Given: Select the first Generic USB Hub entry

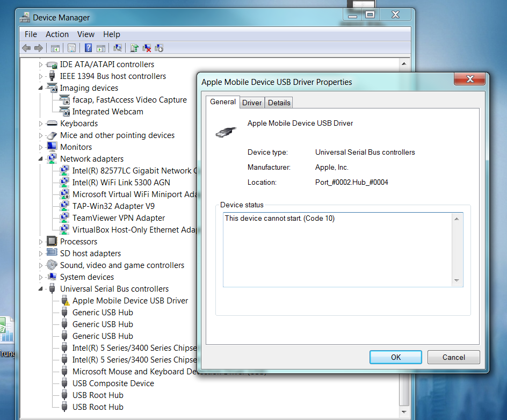Looking at the screenshot, I should tap(103, 313).
